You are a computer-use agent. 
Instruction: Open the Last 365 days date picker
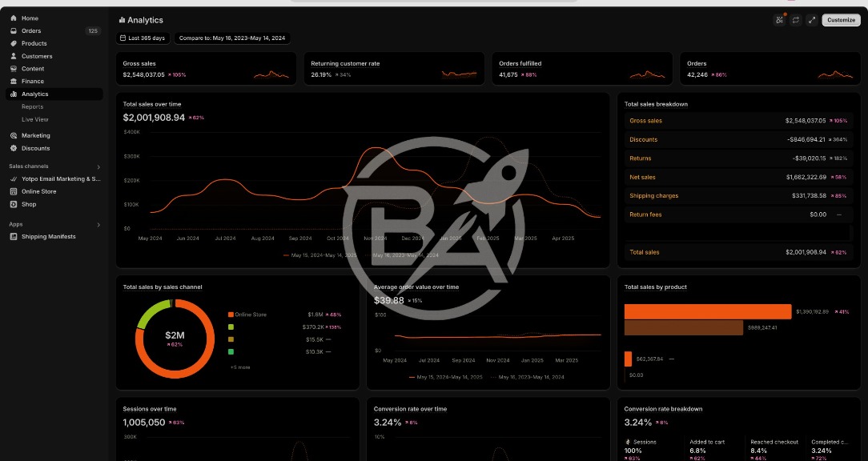[143, 38]
